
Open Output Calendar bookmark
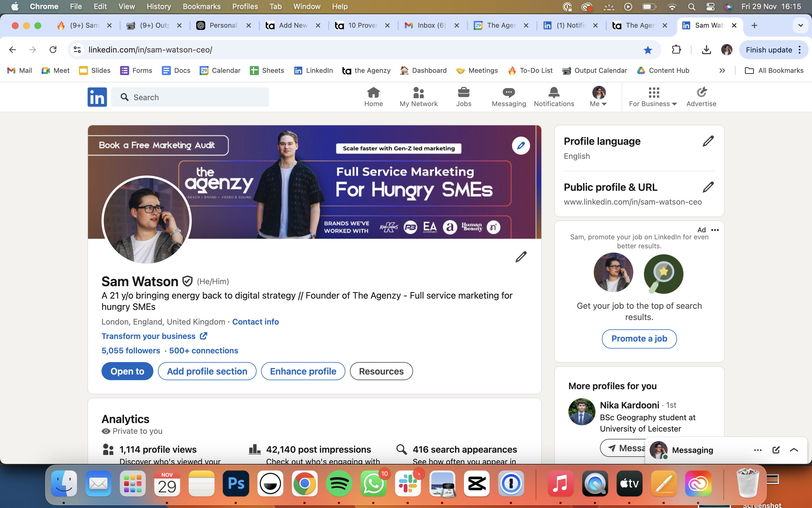pyautogui.click(x=595, y=71)
